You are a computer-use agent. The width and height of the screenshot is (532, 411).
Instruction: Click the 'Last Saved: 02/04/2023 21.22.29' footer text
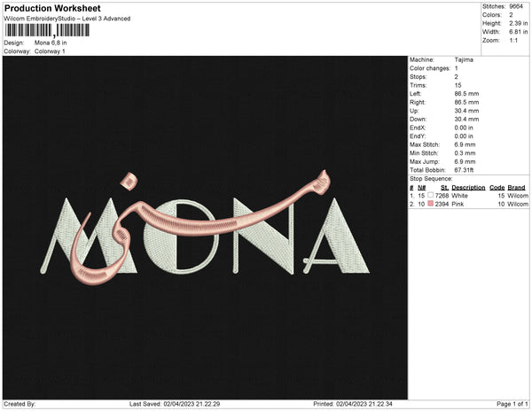point(175,404)
